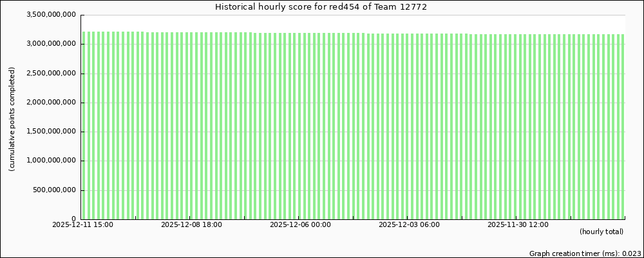644x258 pixels.
Task: Select the 2025-12-11 15:00 date label
Action: (82, 225)
